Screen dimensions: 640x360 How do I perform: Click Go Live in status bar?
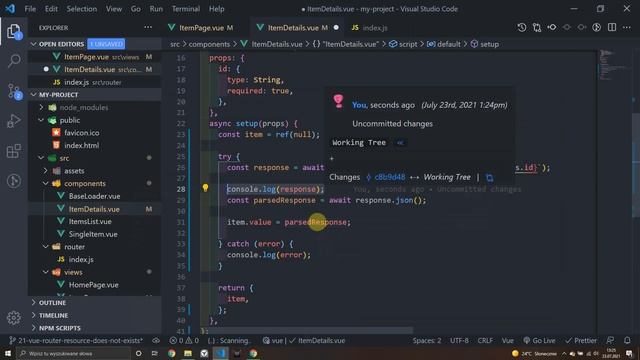click(x=539, y=340)
